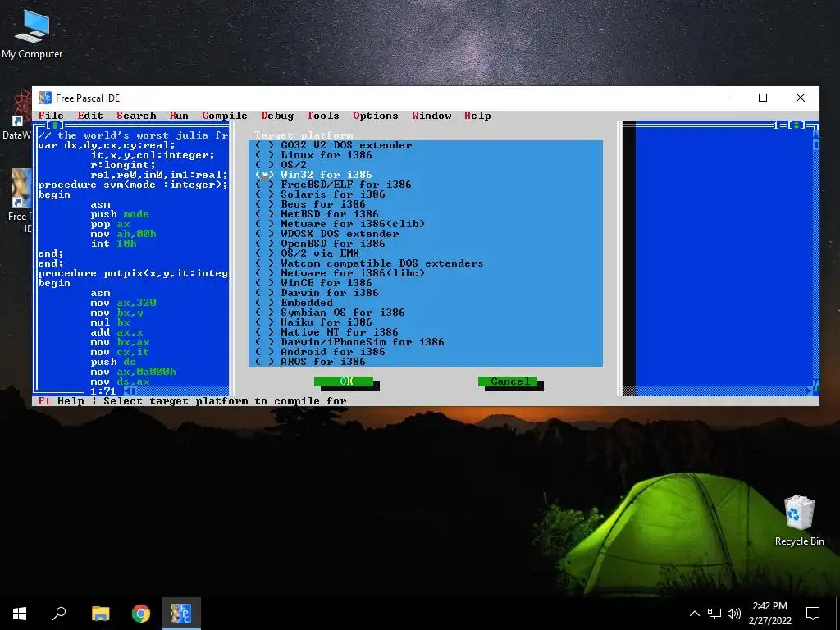Choose Darwin/iPhoneSim for i386 target
Image resolution: width=840 pixels, height=630 pixels.
click(349, 342)
